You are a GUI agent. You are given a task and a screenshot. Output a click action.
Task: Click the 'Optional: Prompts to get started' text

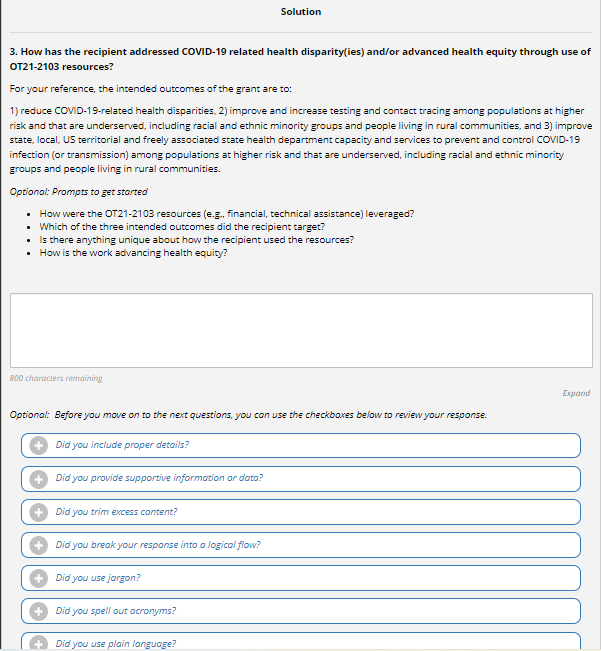[x=78, y=192]
